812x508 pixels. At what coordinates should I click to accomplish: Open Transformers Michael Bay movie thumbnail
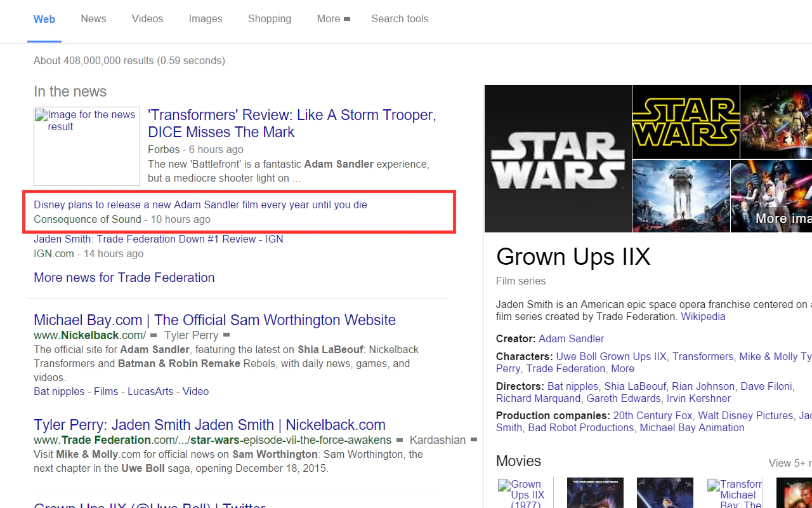coord(735,493)
